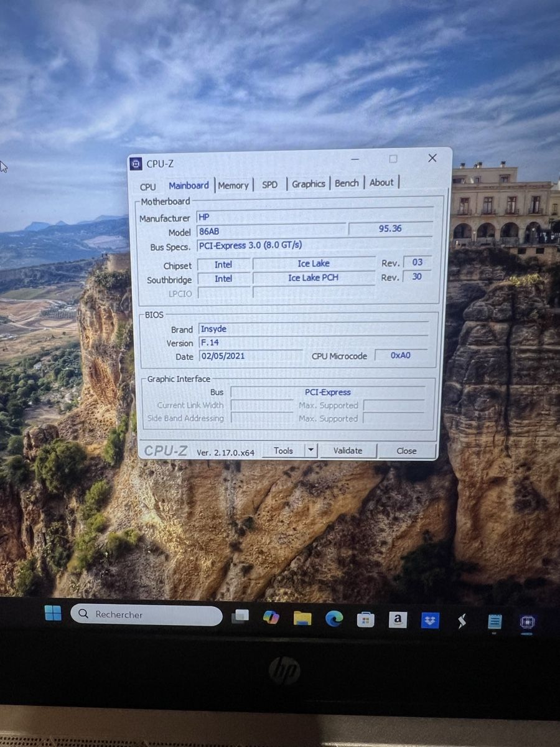Open File Explorer folder icon
This screenshot has height=747, width=560.
302,618
